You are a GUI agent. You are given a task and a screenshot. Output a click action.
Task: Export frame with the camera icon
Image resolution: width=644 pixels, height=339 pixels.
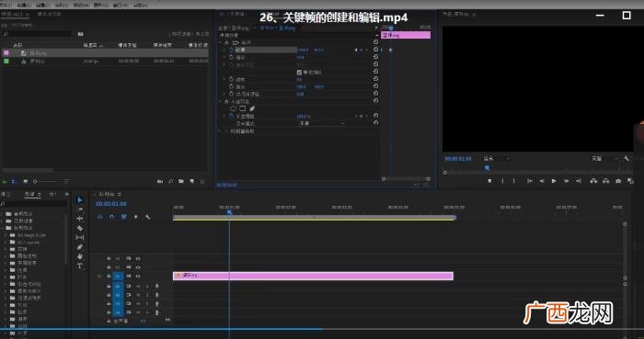(x=618, y=181)
